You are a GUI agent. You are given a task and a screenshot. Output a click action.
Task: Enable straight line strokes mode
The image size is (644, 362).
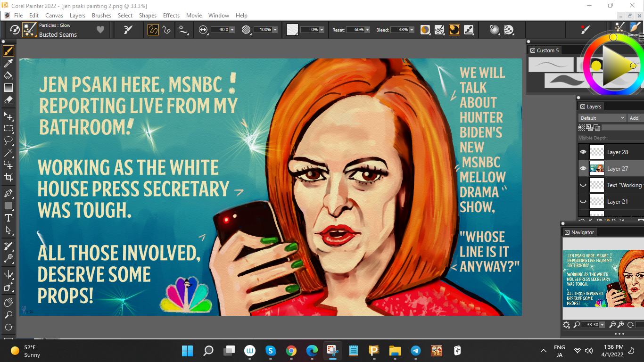(x=166, y=30)
